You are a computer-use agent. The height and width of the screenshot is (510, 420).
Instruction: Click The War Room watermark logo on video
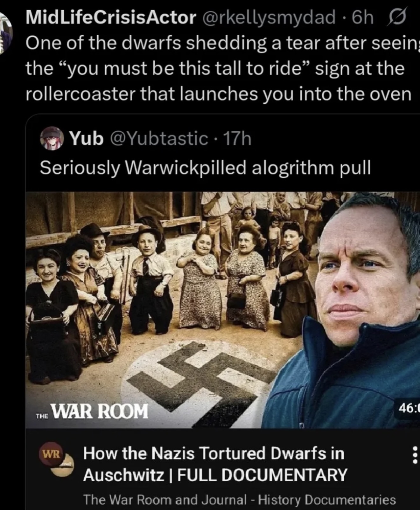pyautogui.click(x=92, y=411)
